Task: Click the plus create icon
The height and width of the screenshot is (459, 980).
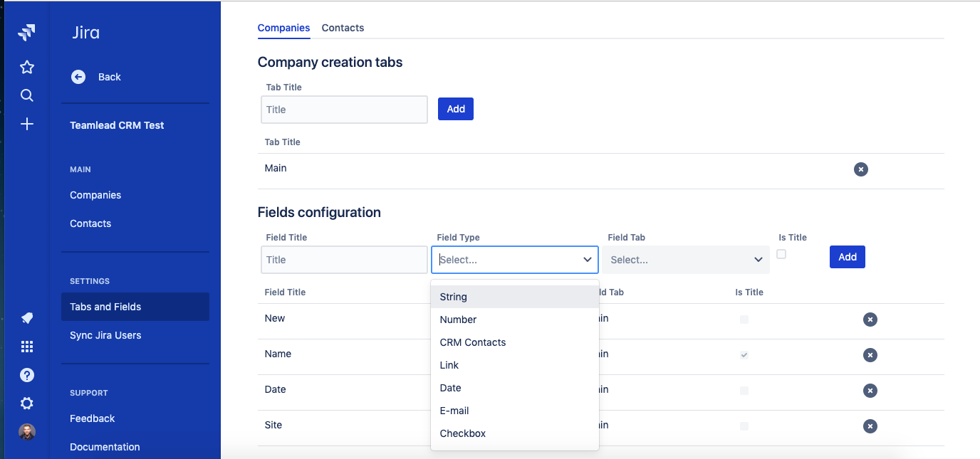Action: click(27, 125)
